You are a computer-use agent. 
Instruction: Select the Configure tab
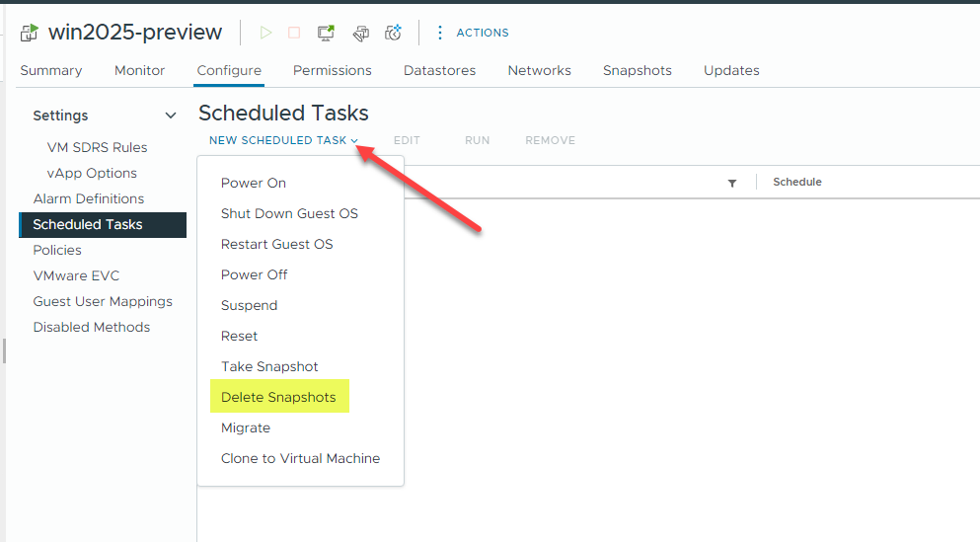coord(229,71)
